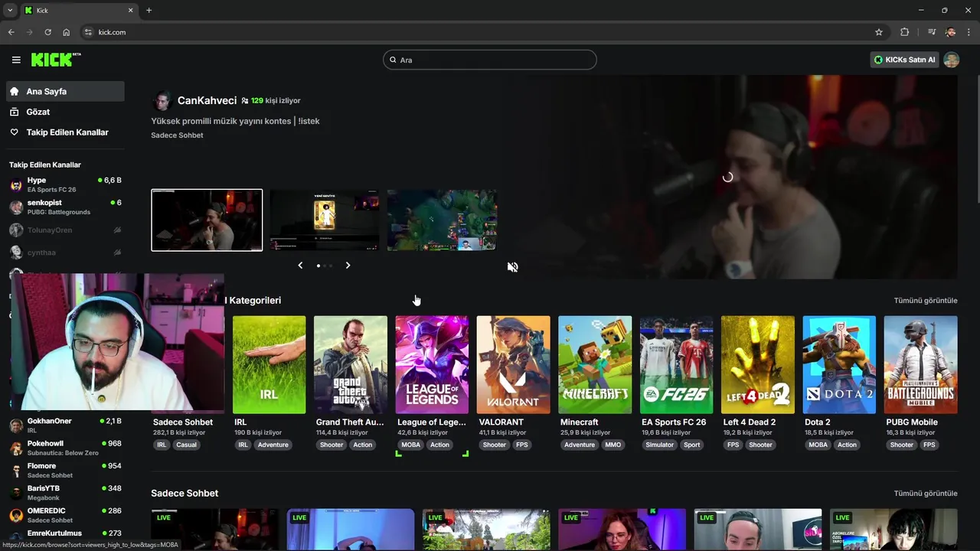
Task: Go to previous featured stream arrow
Action: point(300,266)
